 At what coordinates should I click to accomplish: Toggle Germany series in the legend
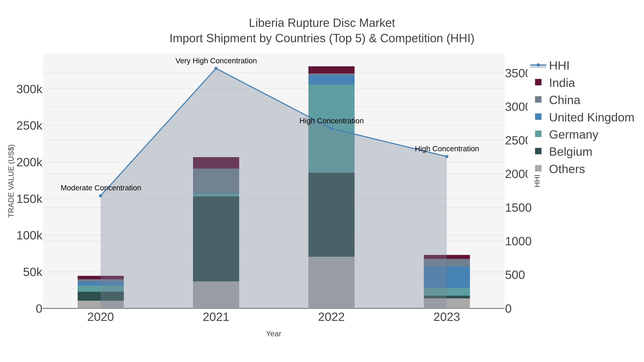(x=567, y=135)
